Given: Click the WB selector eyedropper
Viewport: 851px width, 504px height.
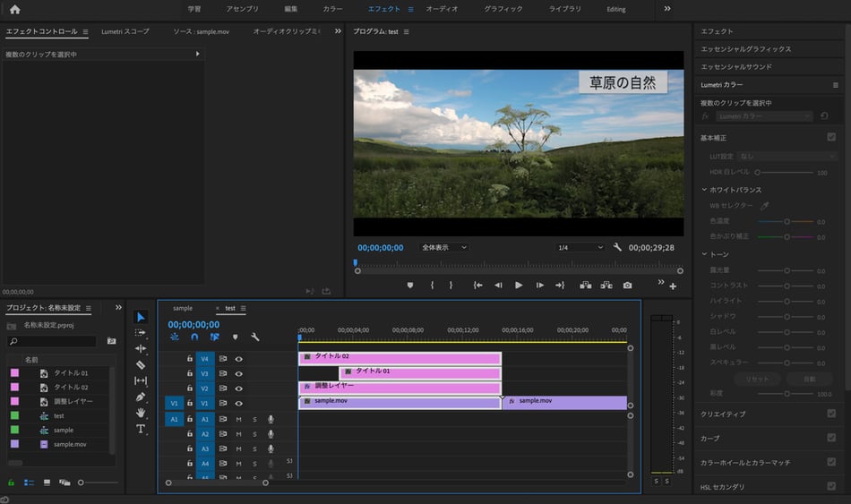Looking at the screenshot, I should pyautogui.click(x=764, y=206).
